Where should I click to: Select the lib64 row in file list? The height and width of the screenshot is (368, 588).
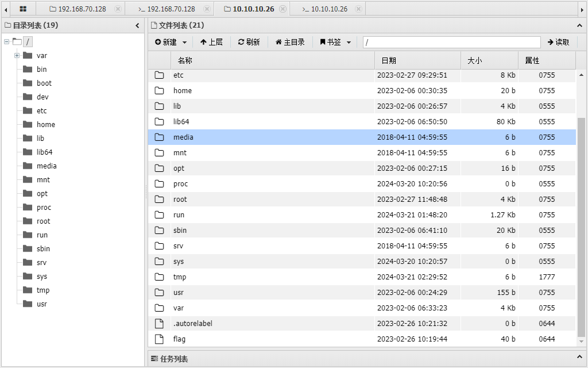[362, 122]
